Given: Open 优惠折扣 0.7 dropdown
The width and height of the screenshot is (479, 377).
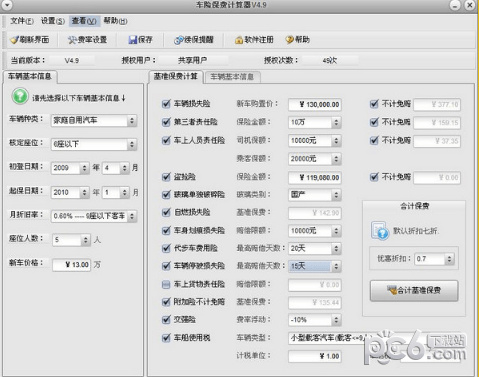Looking at the screenshot, I should coord(434,259).
